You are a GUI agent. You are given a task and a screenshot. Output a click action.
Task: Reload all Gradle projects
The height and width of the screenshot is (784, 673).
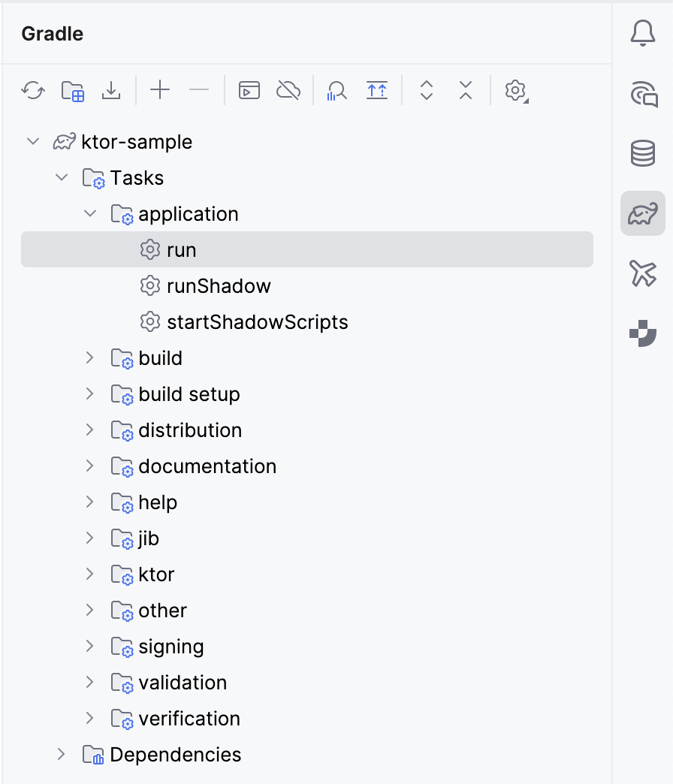click(x=32, y=90)
